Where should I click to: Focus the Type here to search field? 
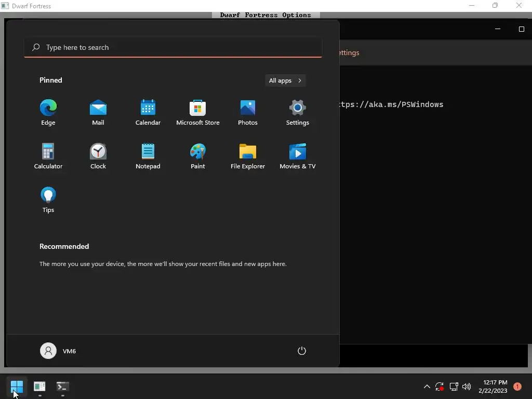pos(173,47)
